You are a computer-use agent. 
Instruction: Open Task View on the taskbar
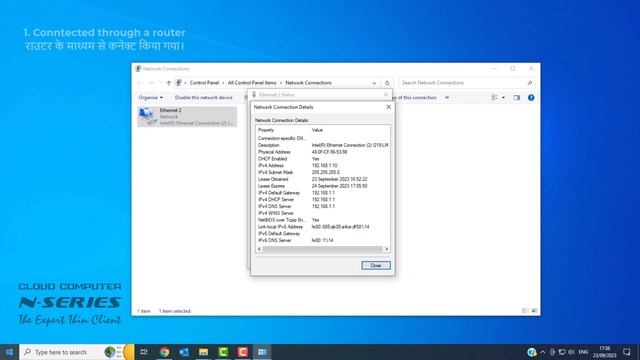tap(144, 352)
